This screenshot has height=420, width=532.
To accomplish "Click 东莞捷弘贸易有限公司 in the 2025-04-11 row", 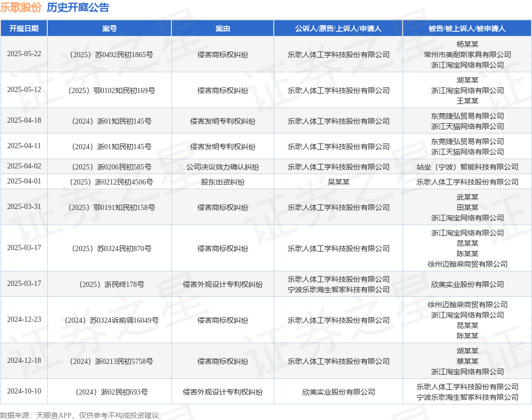I will [x=468, y=141].
